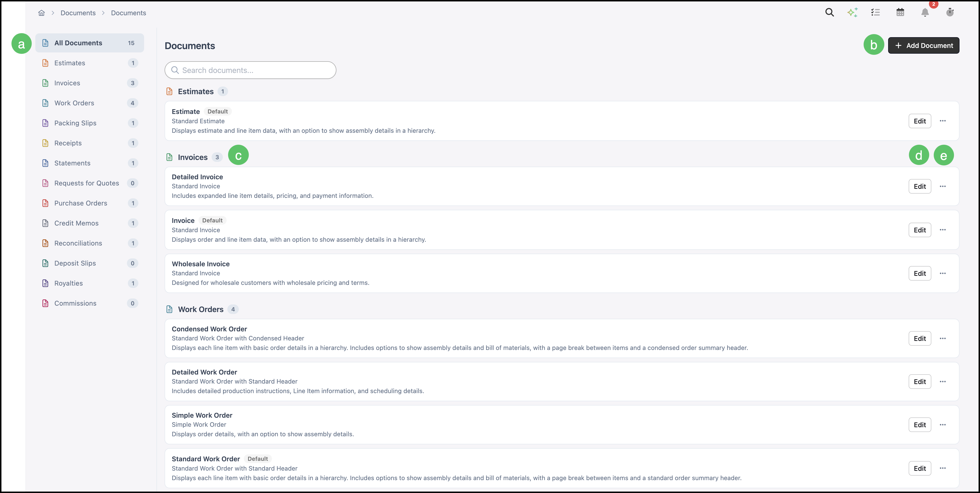
Task: Select Purchase Orders category
Action: click(90, 203)
